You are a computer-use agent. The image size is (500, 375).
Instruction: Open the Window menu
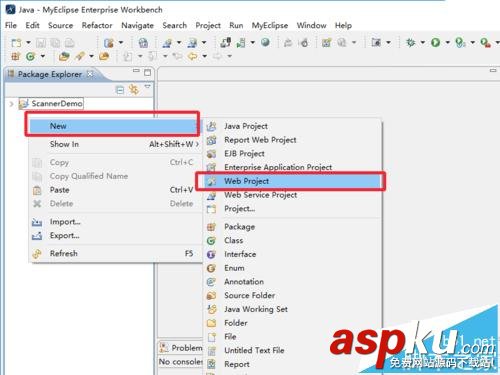pos(311,25)
